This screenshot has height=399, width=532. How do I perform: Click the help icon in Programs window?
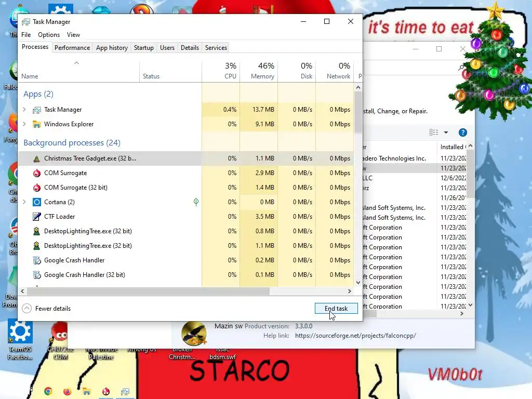coord(463,132)
